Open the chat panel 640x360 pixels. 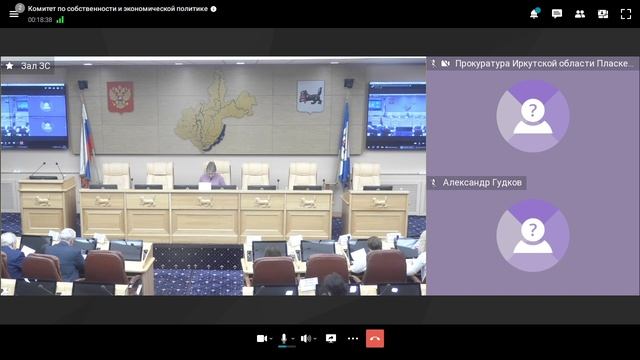coord(557,14)
